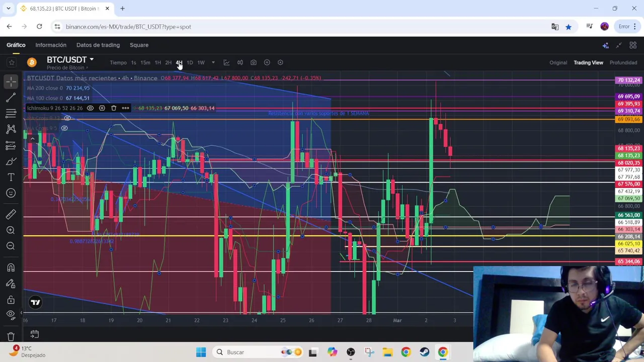644x362 pixels.
Task: Select the crosshair cursor tool
Action: [11, 80]
